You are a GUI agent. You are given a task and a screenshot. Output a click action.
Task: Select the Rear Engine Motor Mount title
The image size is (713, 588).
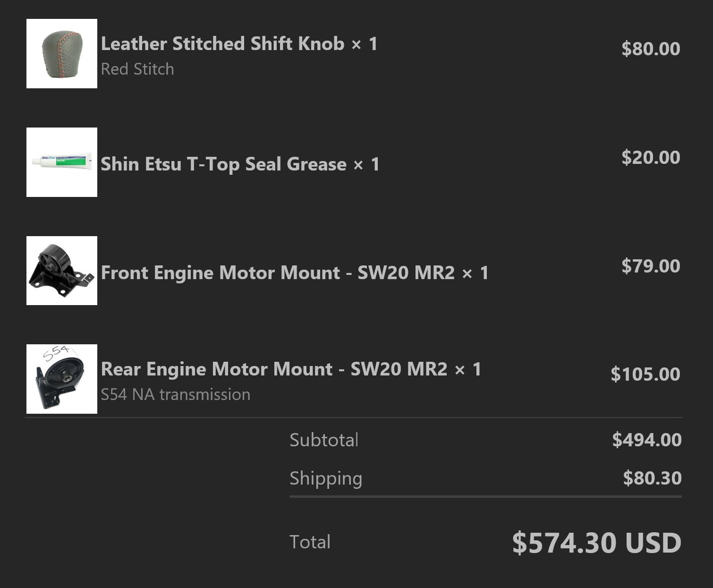click(x=274, y=369)
